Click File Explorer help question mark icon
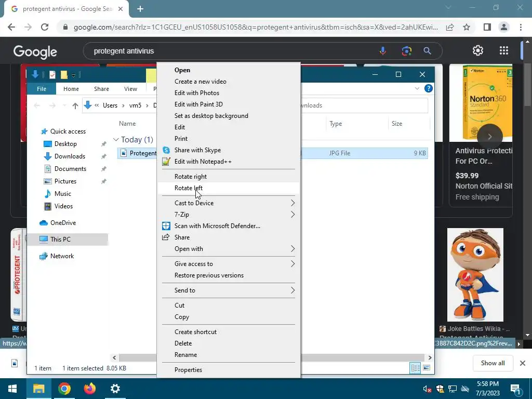The image size is (532, 399). pyautogui.click(x=429, y=88)
